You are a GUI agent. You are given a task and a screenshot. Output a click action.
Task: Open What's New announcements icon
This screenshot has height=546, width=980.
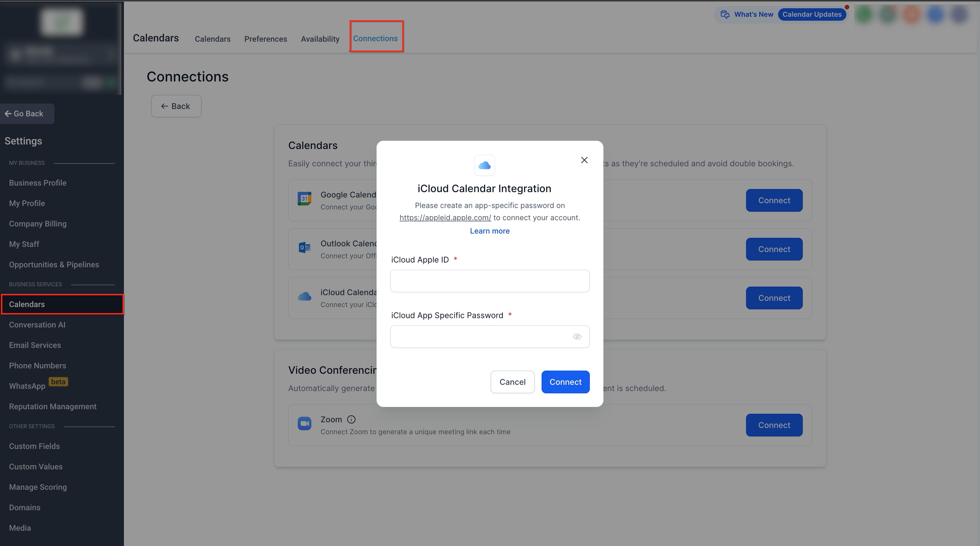pos(725,14)
